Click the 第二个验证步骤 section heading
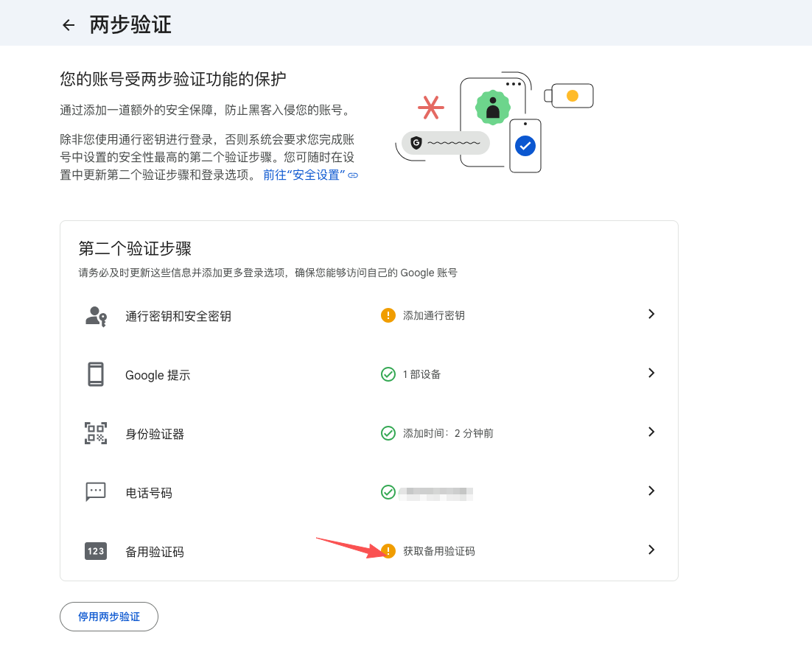 click(x=135, y=248)
